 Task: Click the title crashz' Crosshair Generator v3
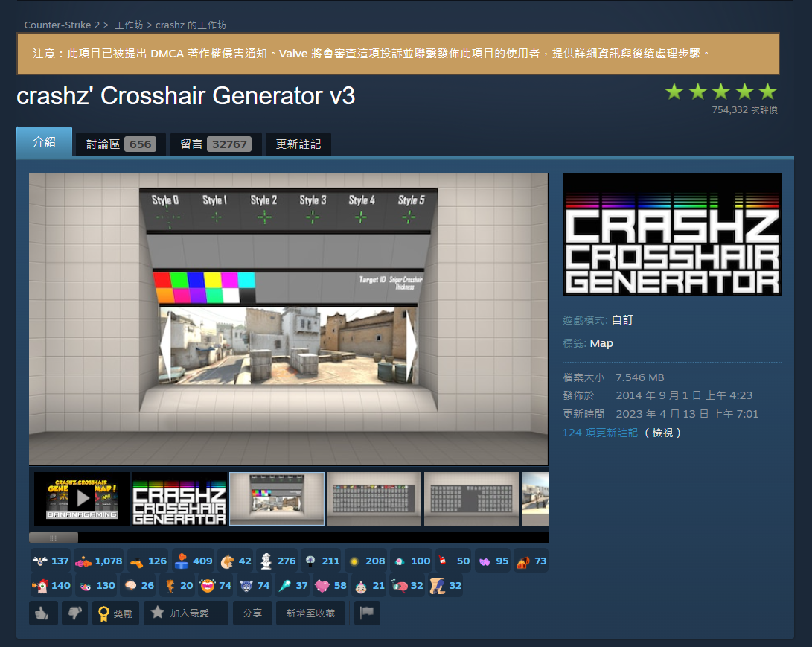point(186,96)
